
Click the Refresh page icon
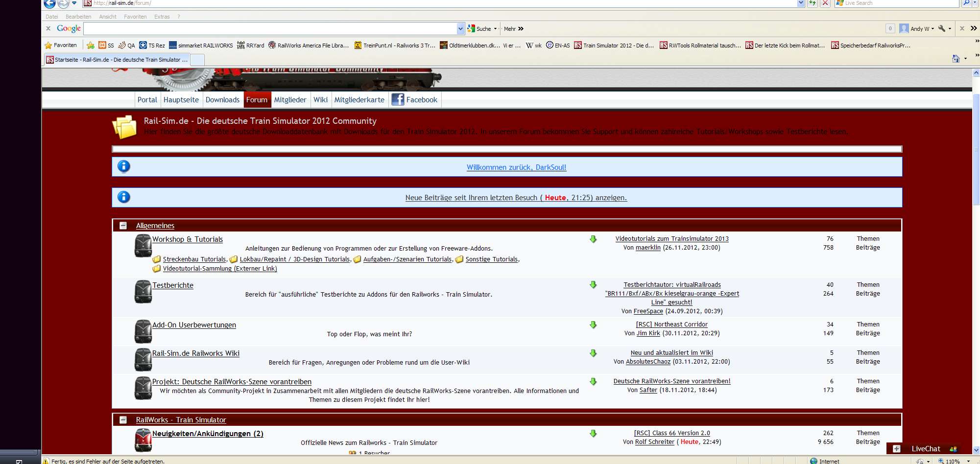[x=813, y=3]
